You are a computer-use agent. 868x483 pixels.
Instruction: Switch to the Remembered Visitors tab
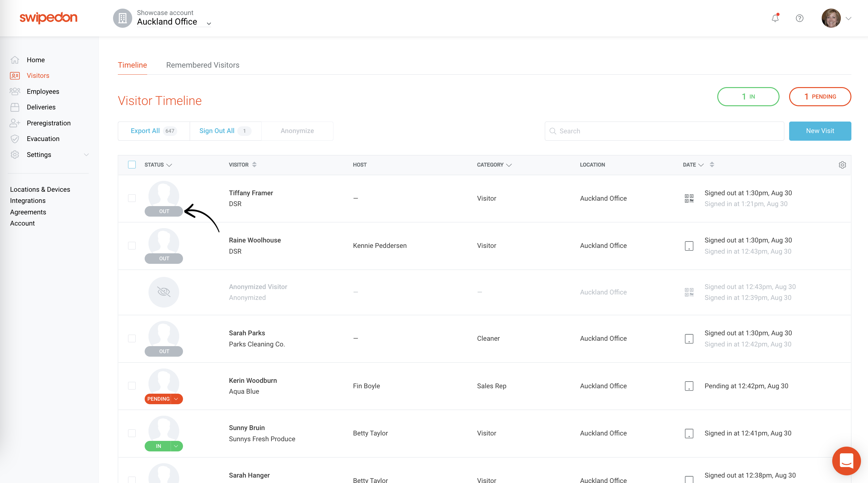pos(203,65)
